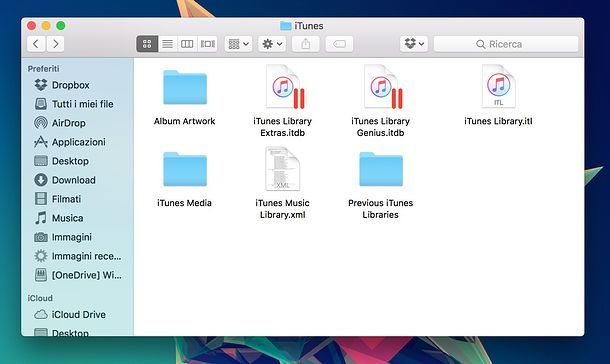This screenshot has width=610, height=364.
Task: Click the iTunes Media name label
Action: point(184,203)
